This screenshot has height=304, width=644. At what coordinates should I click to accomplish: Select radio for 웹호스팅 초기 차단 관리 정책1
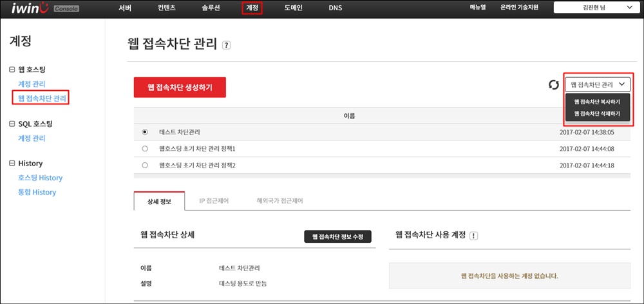144,149
